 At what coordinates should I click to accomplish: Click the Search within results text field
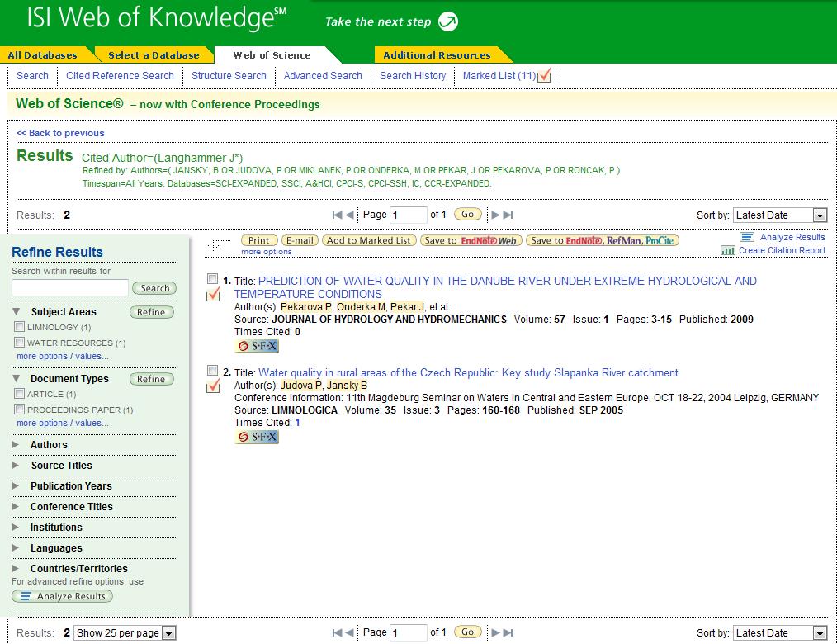[x=70, y=287]
